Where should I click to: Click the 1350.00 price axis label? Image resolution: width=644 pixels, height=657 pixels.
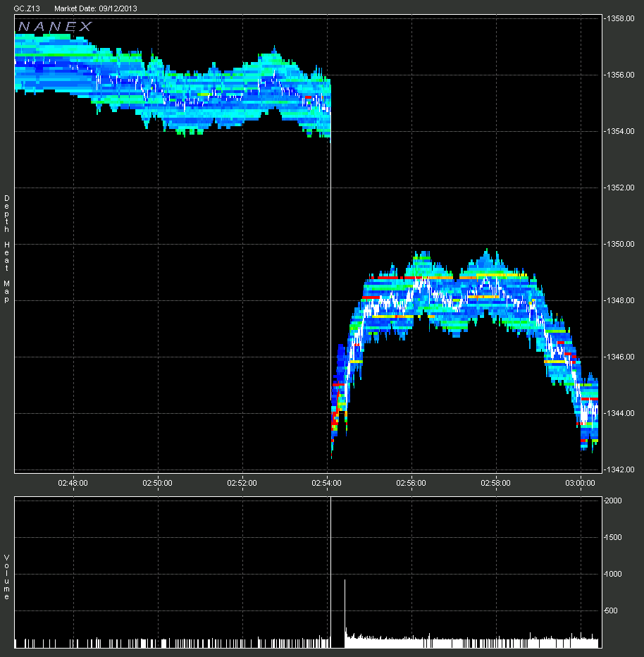click(x=620, y=245)
